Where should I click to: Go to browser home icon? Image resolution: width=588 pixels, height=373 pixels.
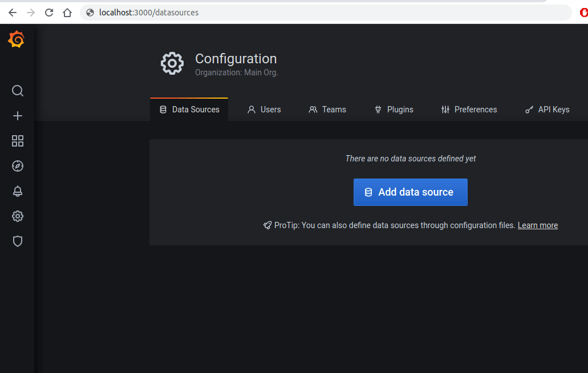coord(67,13)
